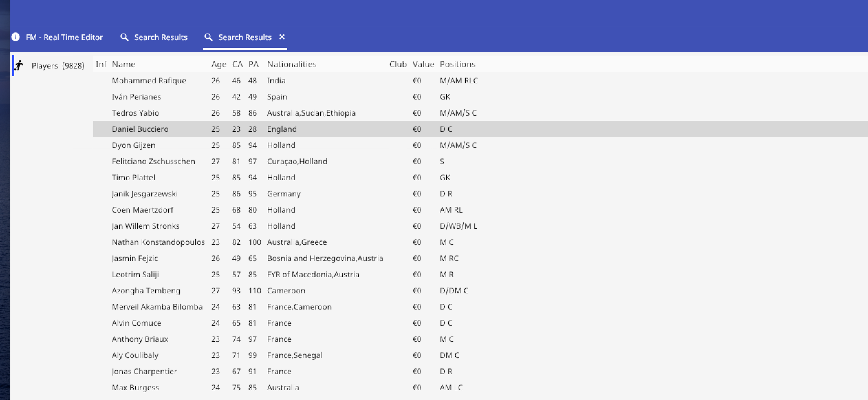Click the Nationalities column header
This screenshot has height=400, width=868.
(x=291, y=64)
